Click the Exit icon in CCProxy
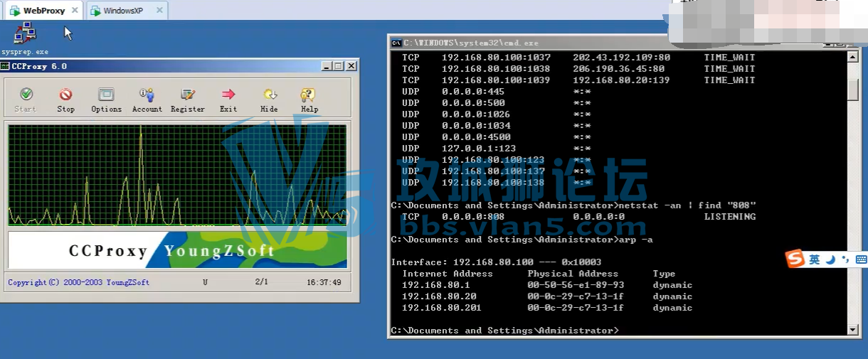868x359 pixels. pyautogui.click(x=228, y=100)
